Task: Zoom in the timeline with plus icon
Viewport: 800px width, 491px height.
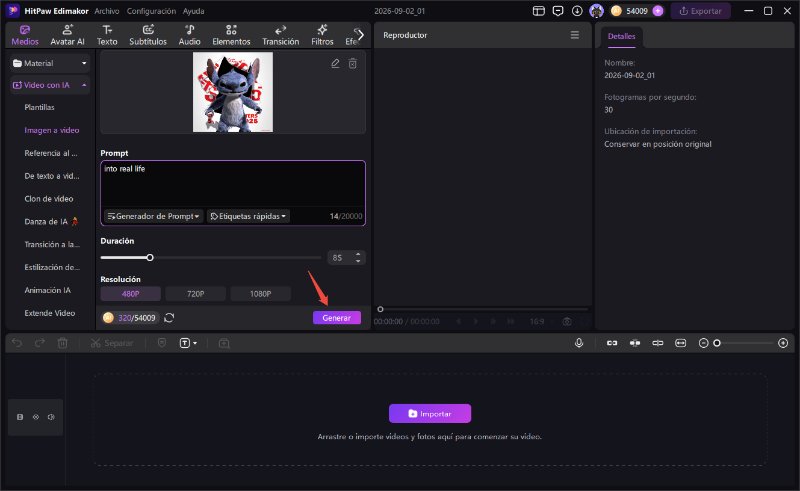Action: pyautogui.click(x=783, y=343)
